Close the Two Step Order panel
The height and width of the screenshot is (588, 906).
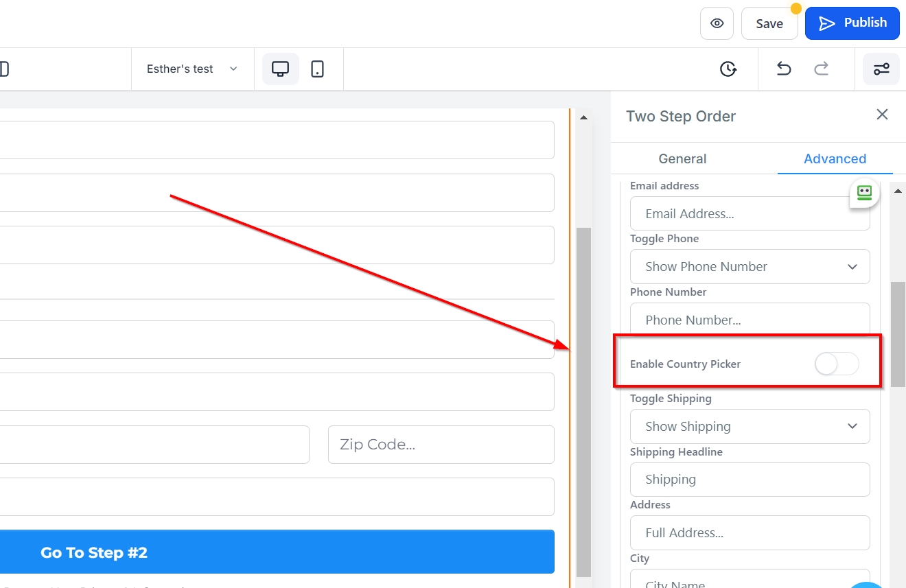882,115
